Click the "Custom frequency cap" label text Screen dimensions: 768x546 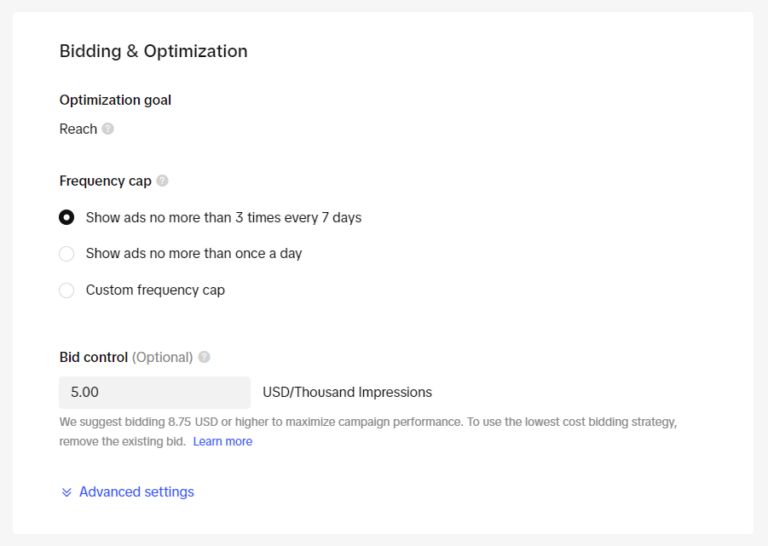coord(155,290)
